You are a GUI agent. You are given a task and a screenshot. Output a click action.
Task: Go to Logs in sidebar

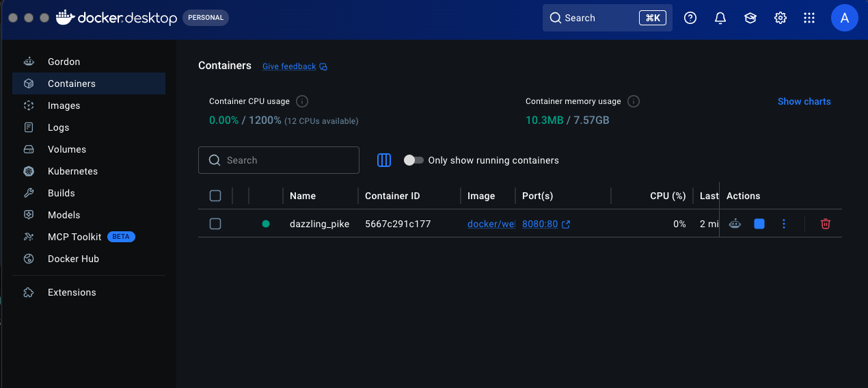pyautogui.click(x=89, y=127)
